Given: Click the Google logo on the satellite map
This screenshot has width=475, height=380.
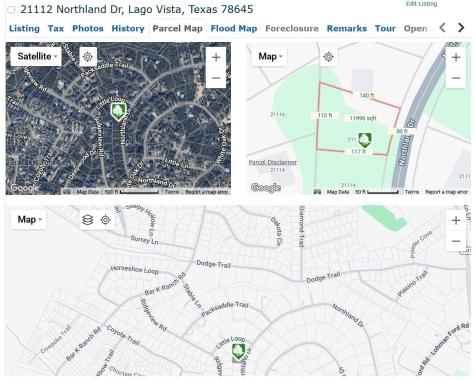Looking at the screenshot, I should (x=25, y=188).
